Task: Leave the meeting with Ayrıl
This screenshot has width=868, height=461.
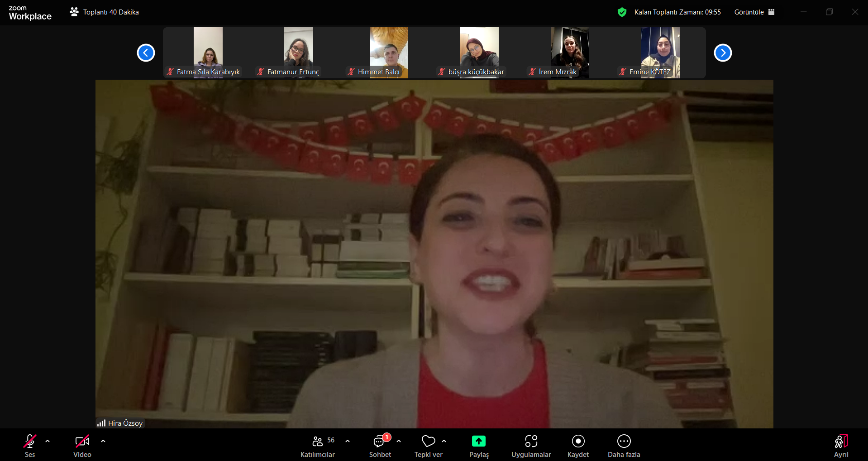Action: pos(841,446)
